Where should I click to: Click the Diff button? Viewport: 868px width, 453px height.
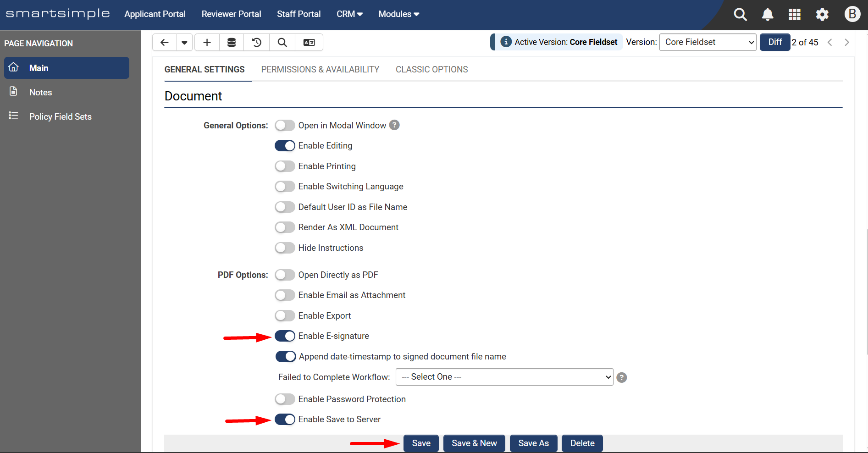click(775, 42)
